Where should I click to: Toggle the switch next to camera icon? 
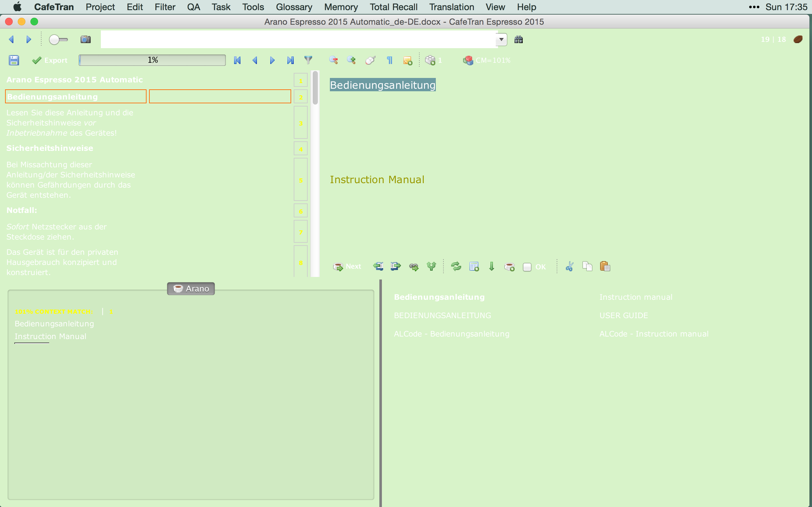tap(58, 40)
